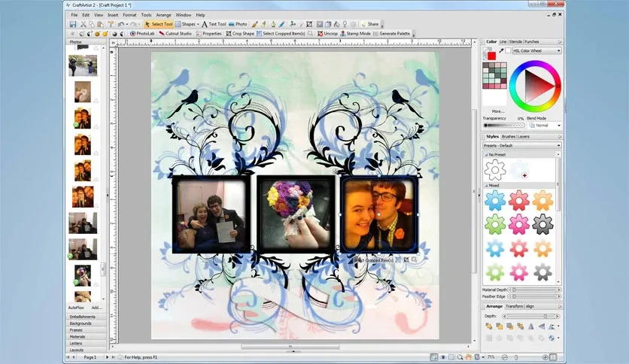Switch to the Brushes tab
Screen dimensions: 629x364
coord(509,137)
